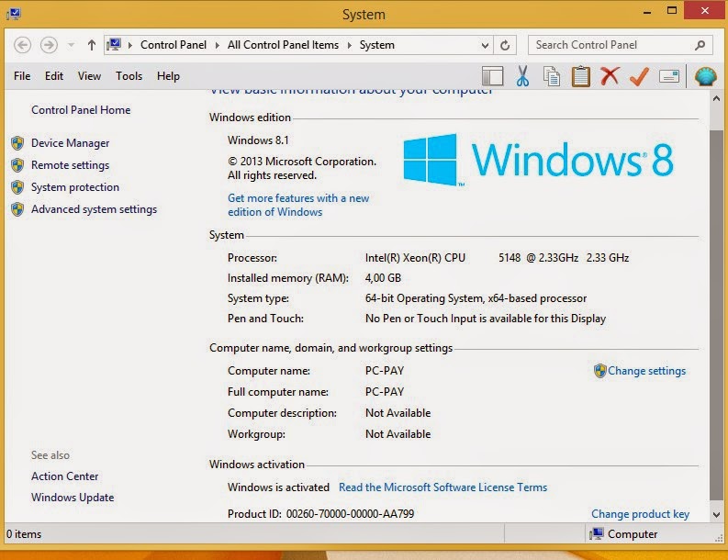The width and height of the screenshot is (728, 560).
Task: Click the shield icon beside Device Manager
Action: (x=17, y=143)
